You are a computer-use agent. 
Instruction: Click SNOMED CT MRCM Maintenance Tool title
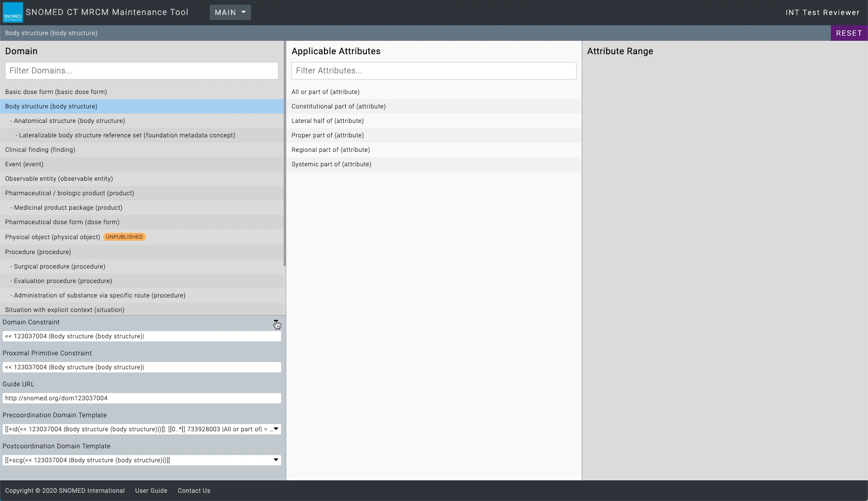tap(107, 12)
